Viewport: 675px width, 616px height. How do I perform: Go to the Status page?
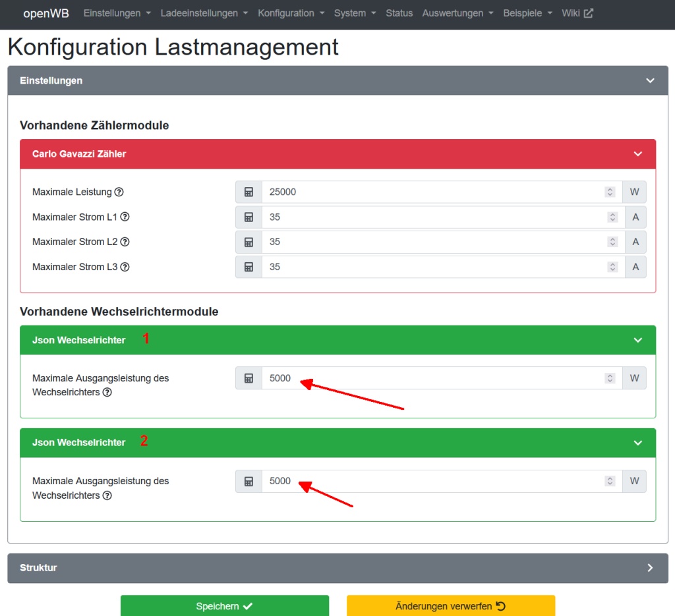(x=399, y=13)
